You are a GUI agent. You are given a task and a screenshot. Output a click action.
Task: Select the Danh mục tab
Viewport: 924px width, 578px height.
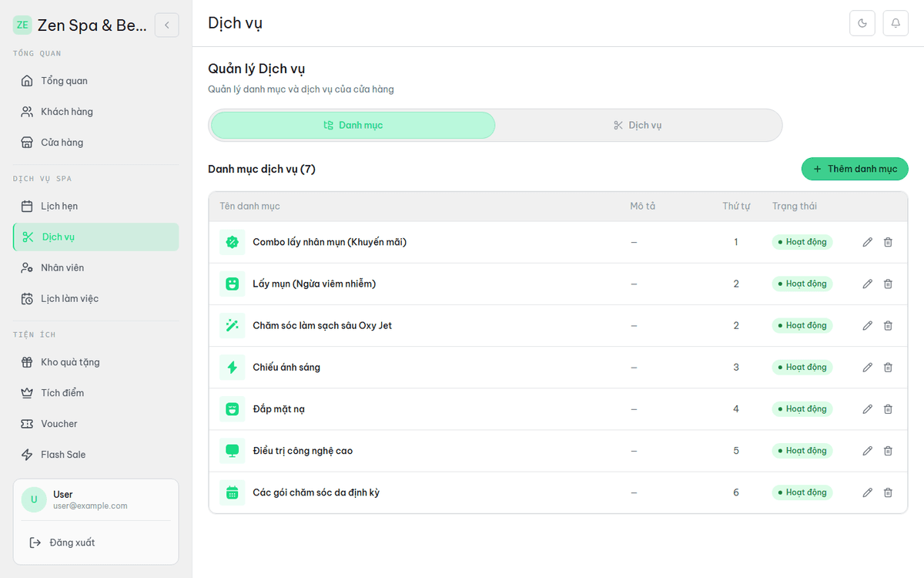(x=353, y=125)
